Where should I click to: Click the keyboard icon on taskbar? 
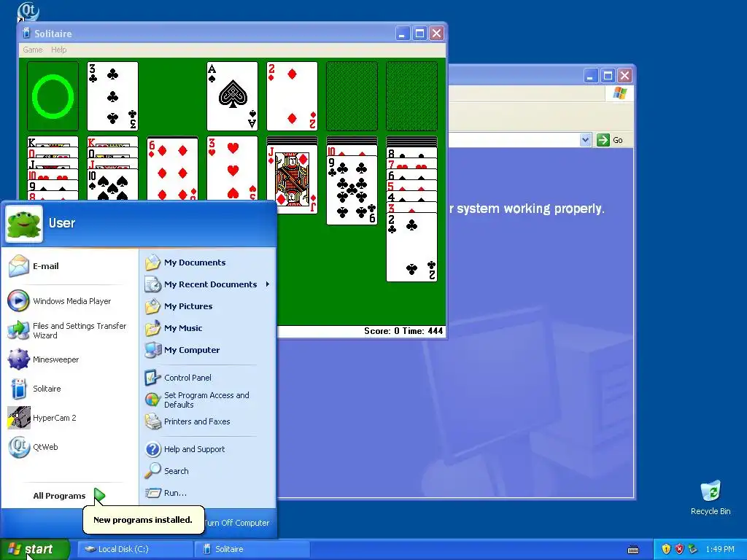pos(633,550)
